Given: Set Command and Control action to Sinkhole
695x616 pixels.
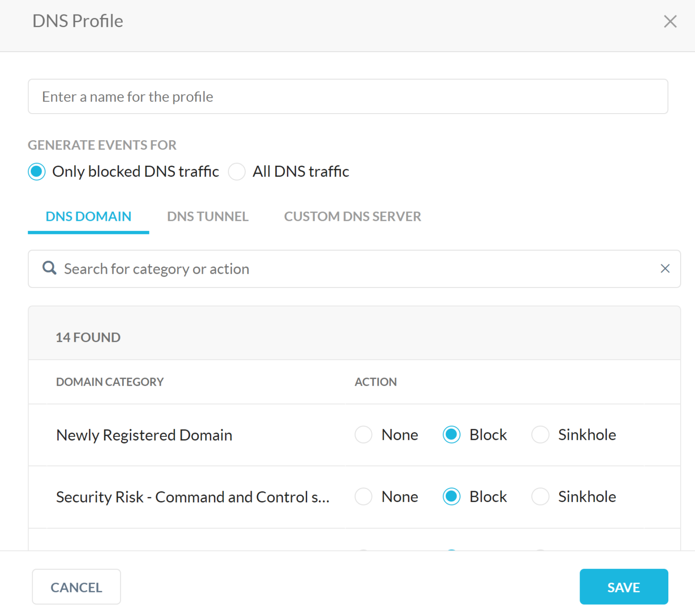Looking at the screenshot, I should pyautogui.click(x=540, y=497).
